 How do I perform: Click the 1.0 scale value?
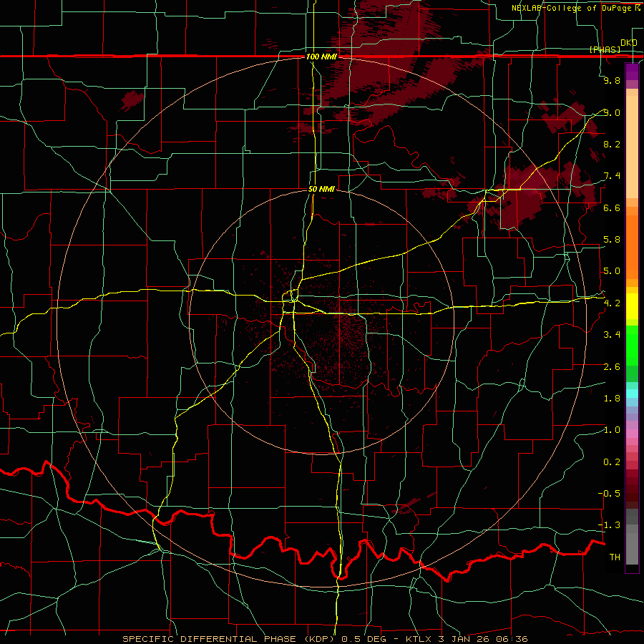[612, 431]
